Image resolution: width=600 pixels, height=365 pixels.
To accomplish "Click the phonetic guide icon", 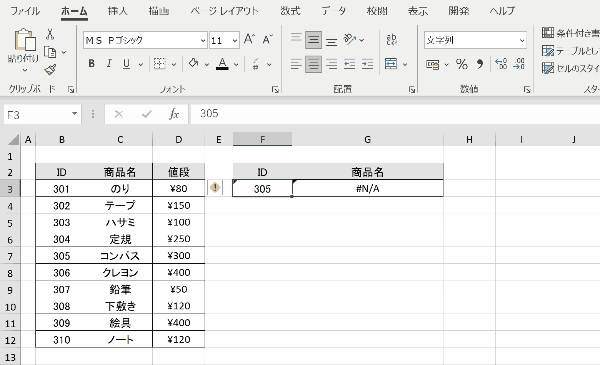I will click(x=256, y=64).
